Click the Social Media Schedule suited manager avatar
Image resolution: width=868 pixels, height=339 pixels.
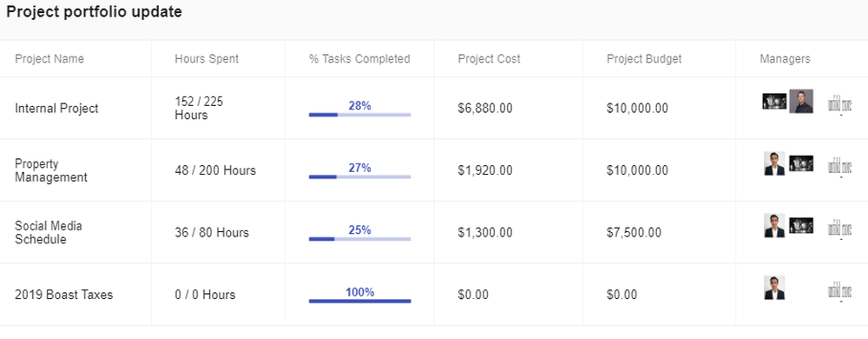774,225
